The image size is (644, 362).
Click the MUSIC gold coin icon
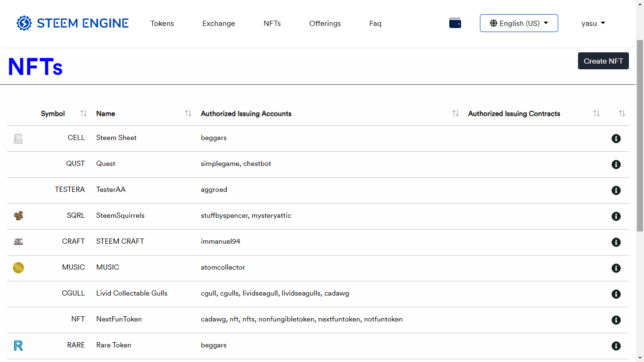(18, 268)
